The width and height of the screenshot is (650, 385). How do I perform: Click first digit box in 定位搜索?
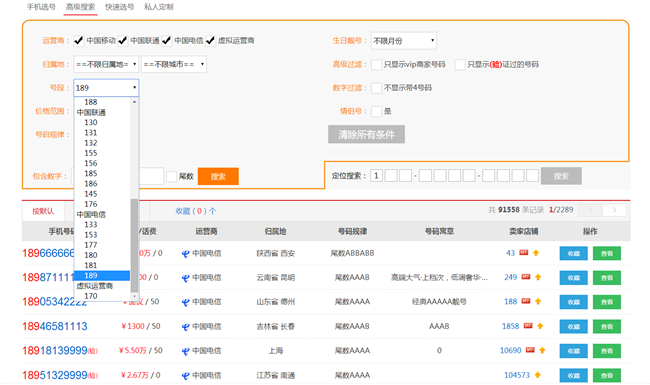[x=376, y=176]
